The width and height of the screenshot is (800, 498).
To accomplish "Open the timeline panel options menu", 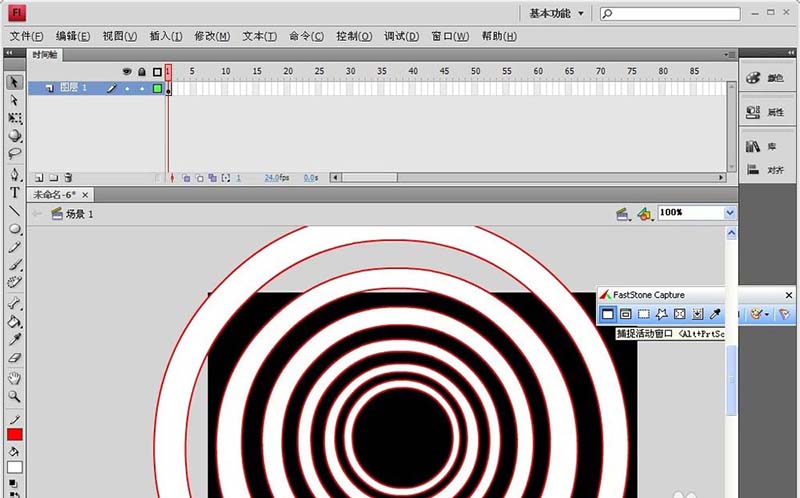I will tap(730, 54).
